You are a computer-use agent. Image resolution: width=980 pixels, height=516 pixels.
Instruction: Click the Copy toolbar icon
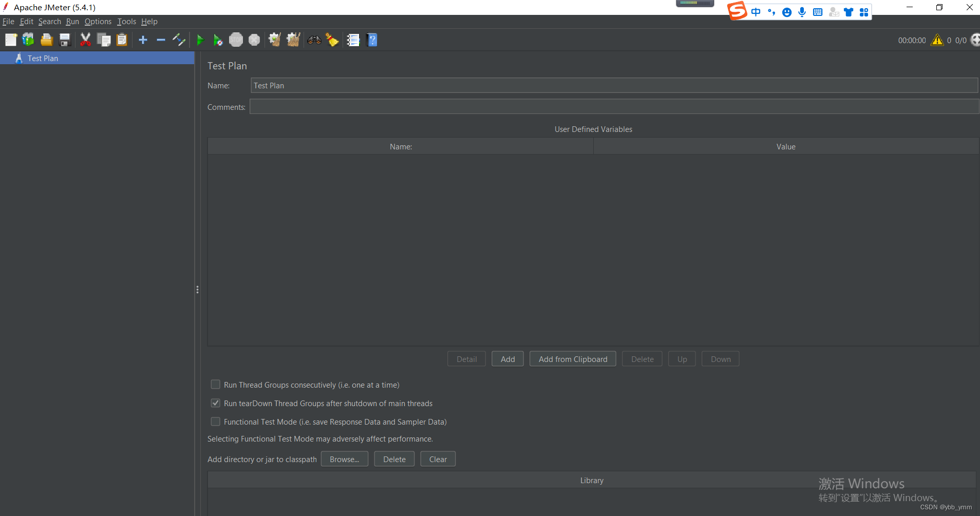[x=104, y=40]
